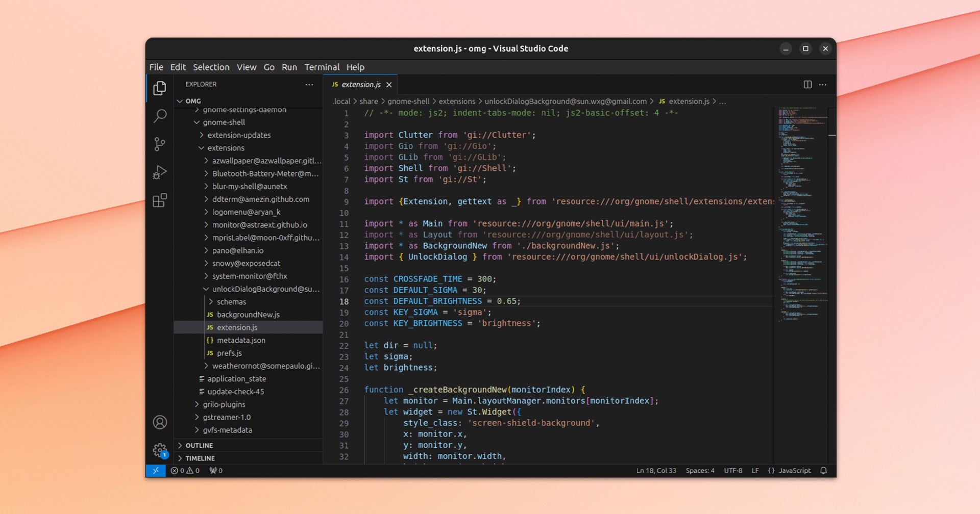Expand the monitor@astraext.github.io folder
Screen dimensions: 980x514
[248, 225]
